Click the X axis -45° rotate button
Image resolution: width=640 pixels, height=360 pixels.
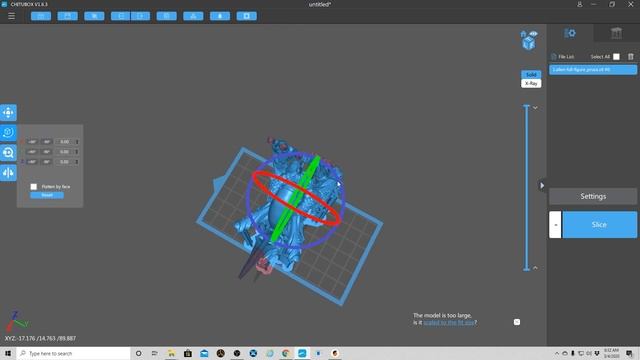click(47, 142)
